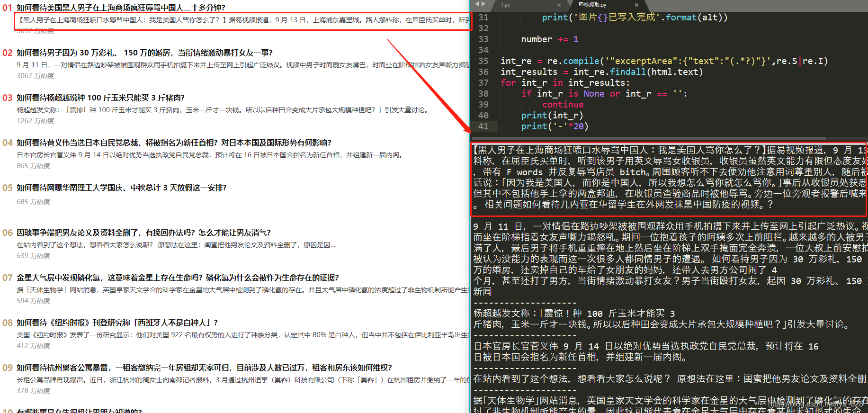
Task: Click the re.compile code on line 35
Action: coord(664,61)
